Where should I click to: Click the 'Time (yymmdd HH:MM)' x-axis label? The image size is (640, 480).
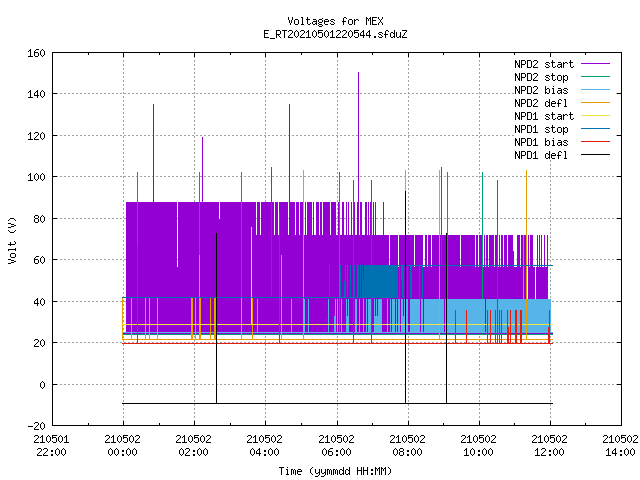coord(335,471)
